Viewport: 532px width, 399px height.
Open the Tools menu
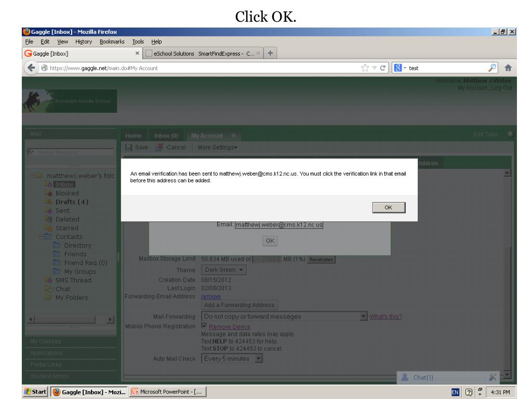[x=138, y=42]
